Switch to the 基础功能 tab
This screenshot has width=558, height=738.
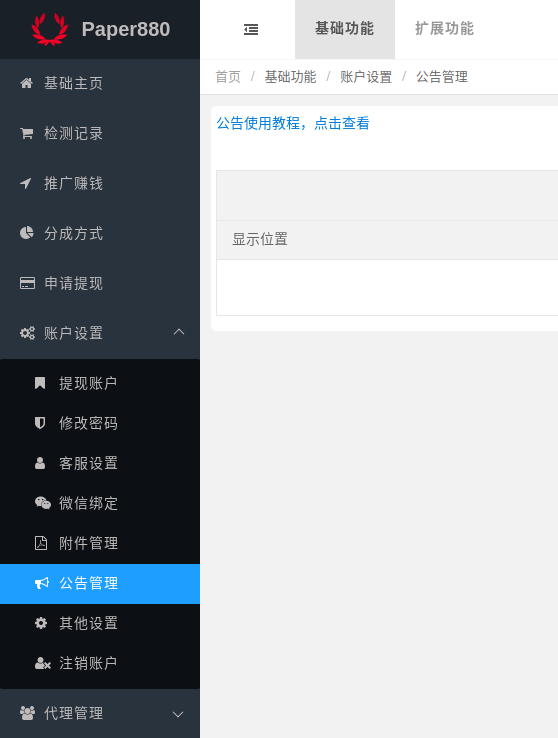[344, 29]
